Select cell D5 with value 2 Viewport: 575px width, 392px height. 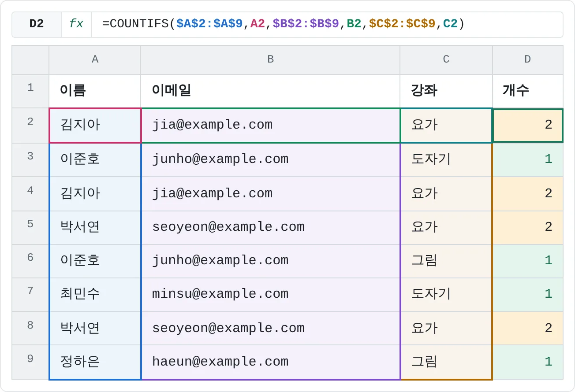click(528, 228)
